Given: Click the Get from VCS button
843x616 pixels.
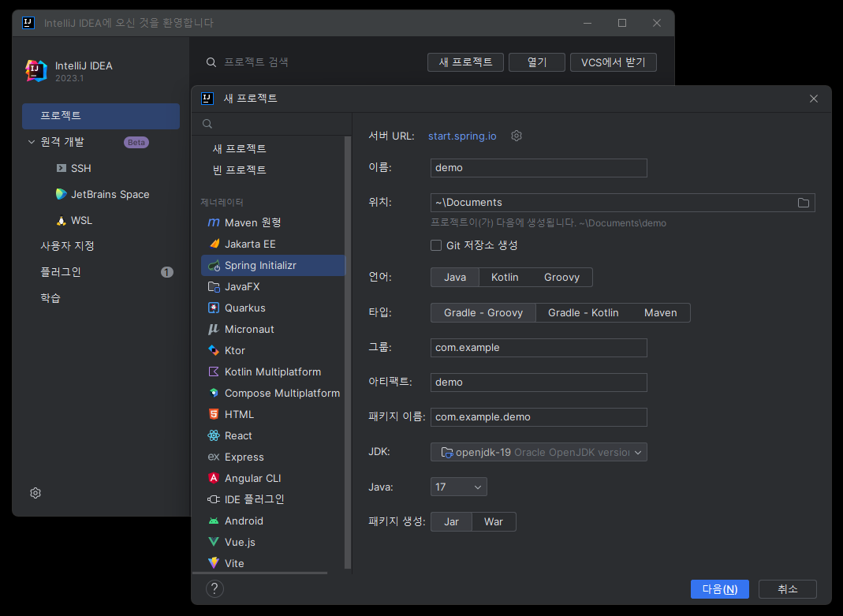Looking at the screenshot, I should point(614,62).
